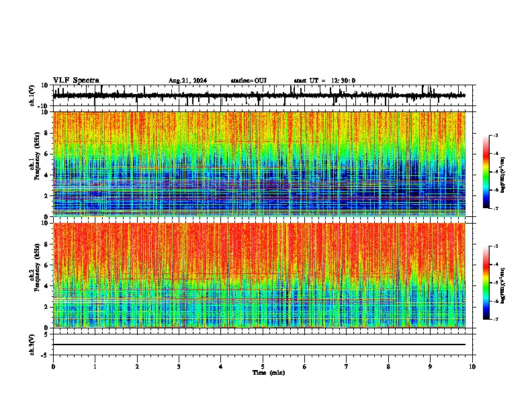532x411 pixels.
Task: Click time axis tick label "5"
Action: point(263,367)
